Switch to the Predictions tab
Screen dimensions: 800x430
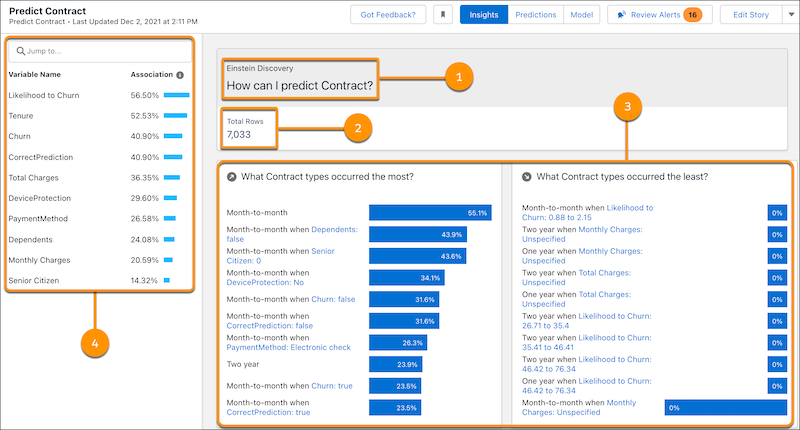536,15
